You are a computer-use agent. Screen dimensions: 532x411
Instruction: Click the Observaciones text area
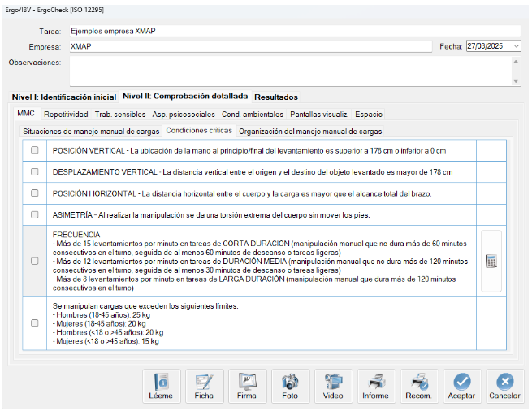point(291,71)
